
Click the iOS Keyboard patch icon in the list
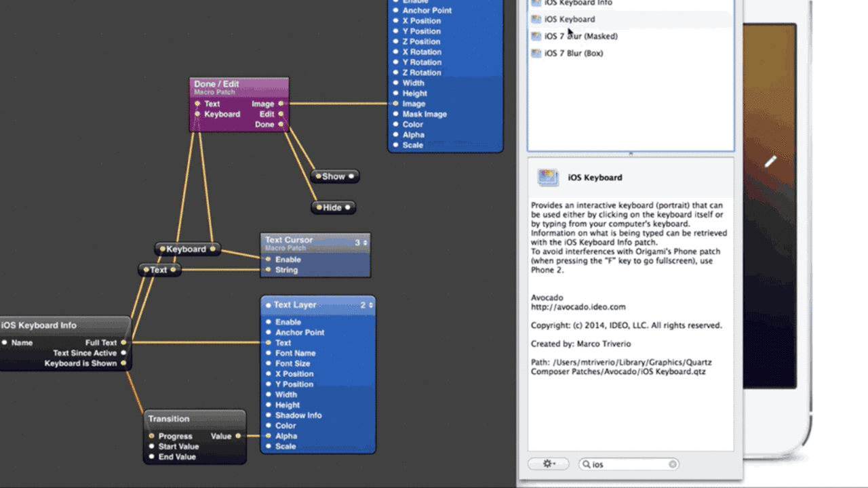pos(536,19)
